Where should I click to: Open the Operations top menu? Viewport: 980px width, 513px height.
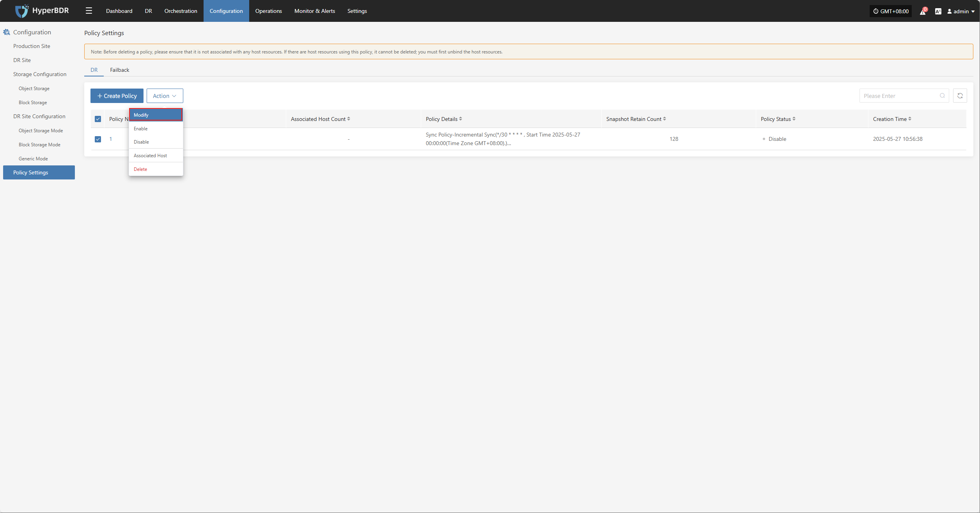click(x=268, y=11)
